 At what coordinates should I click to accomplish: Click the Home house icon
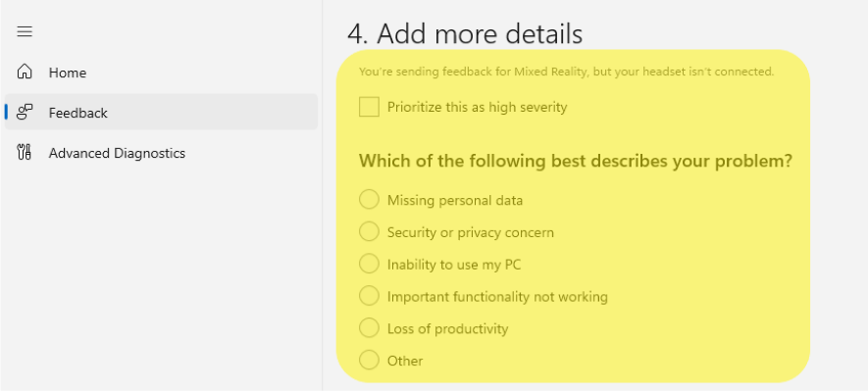click(x=25, y=72)
